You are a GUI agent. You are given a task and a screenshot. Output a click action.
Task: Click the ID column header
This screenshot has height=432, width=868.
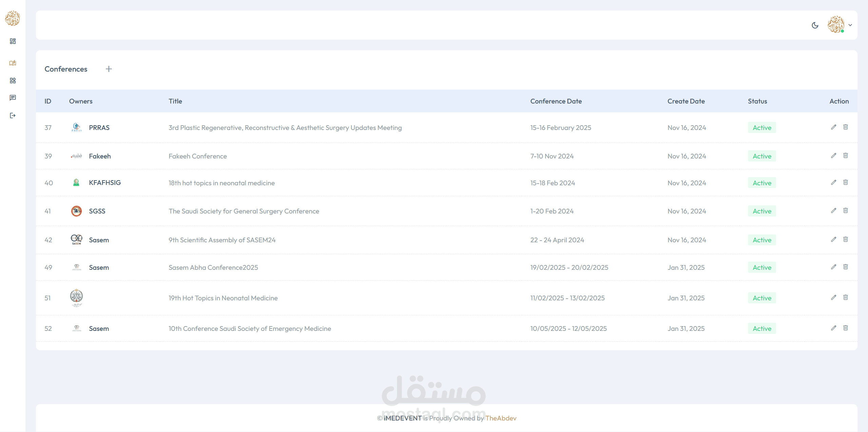pos(48,101)
